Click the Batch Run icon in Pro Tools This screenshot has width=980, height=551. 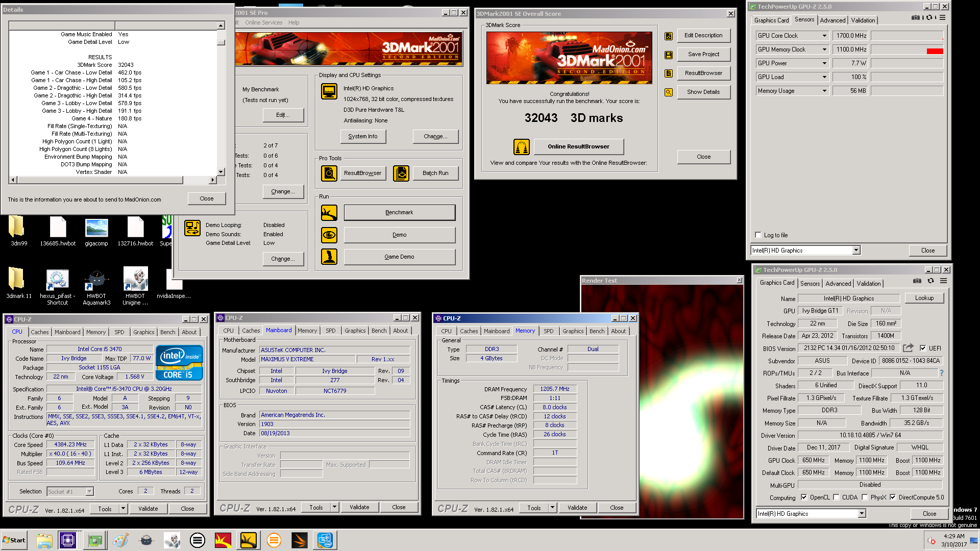pyautogui.click(x=401, y=173)
